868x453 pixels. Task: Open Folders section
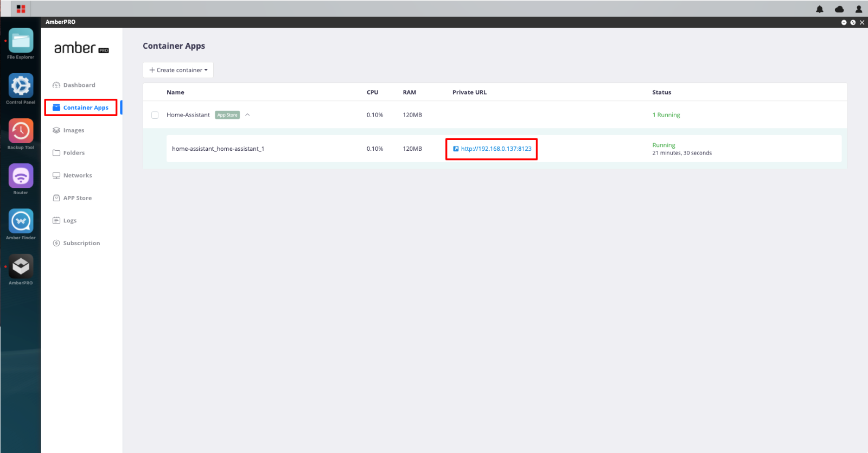pos(74,153)
